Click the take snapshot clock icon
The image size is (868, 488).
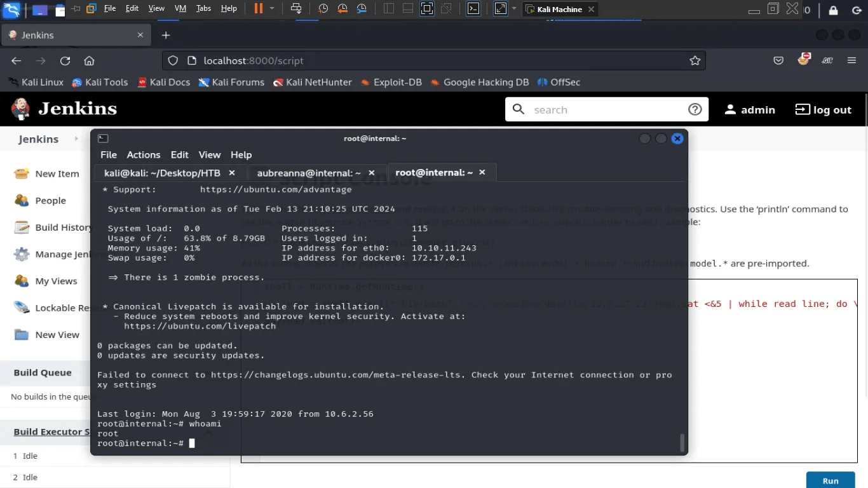pos(323,8)
